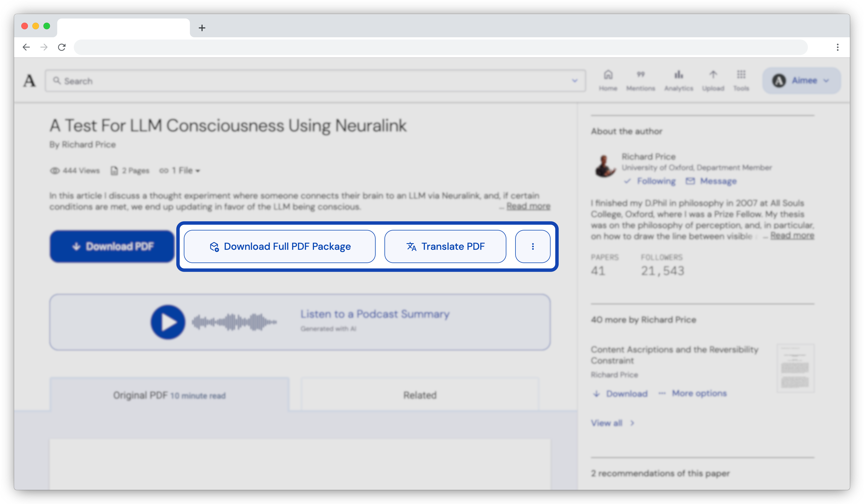This screenshot has width=864, height=504.
Task: Click the Content Ascriptions paper thumbnail
Action: (x=795, y=368)
